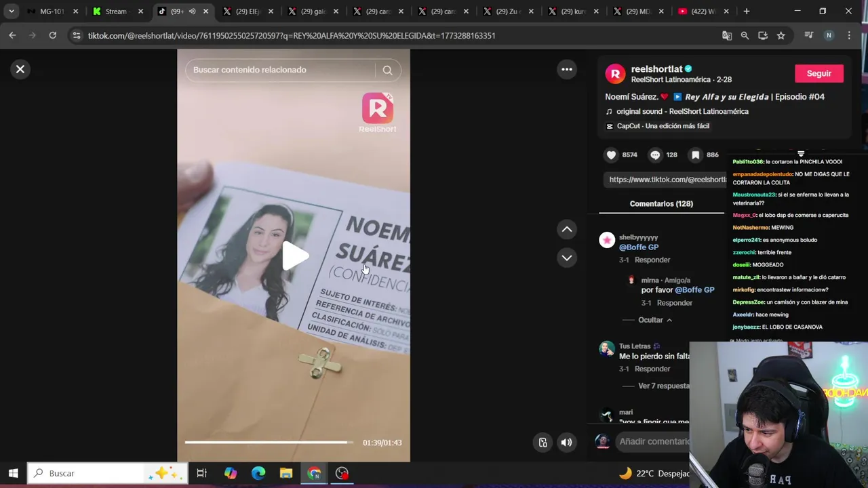Click the address bar URL

point(292,35)
